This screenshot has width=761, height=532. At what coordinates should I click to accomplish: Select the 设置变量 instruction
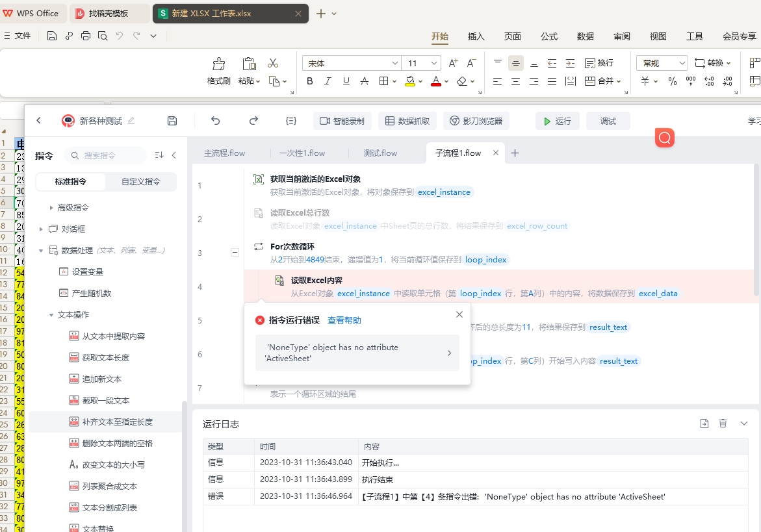[87, 272]
